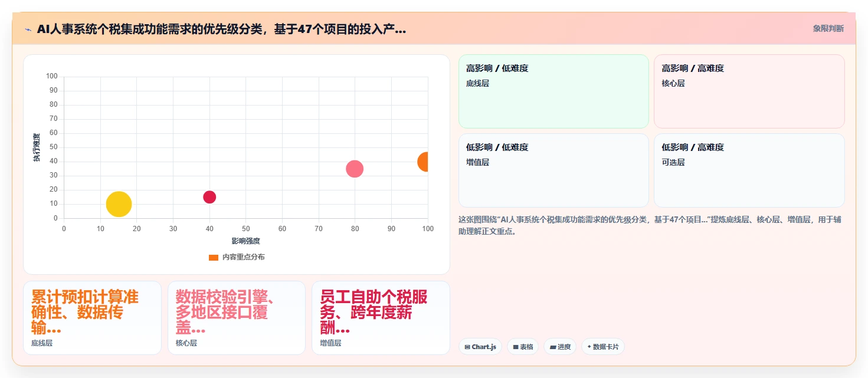868x378 pixels.
Task: Click the 执行难度 y-axis label
Action: [x=37, y=147]
